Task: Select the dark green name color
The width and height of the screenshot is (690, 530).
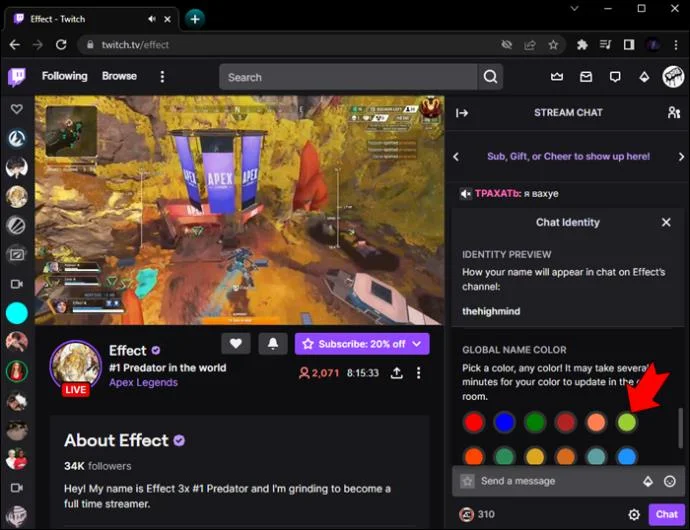Action: coord(535,422)
